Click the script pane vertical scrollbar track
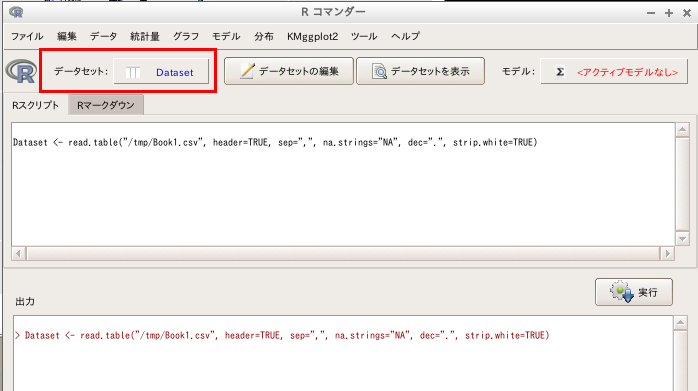698x391 pixels. pos(682,184)
